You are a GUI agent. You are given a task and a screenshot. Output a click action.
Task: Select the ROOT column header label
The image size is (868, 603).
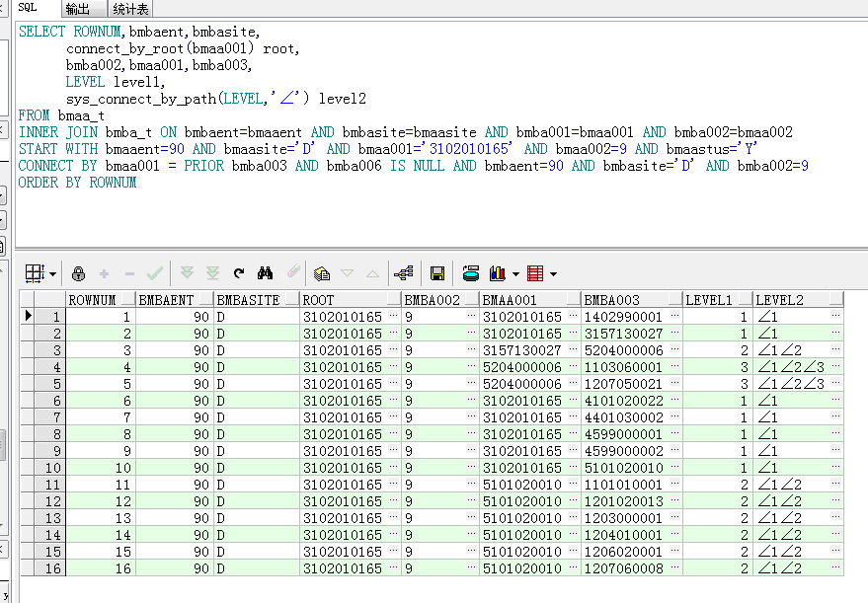click(318, 300)
